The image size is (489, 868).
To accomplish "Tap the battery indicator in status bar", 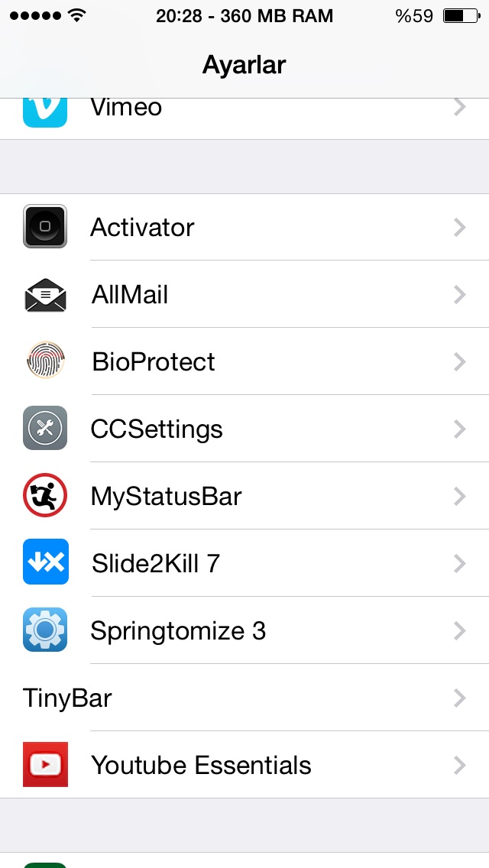I will (x=462, y=16).
